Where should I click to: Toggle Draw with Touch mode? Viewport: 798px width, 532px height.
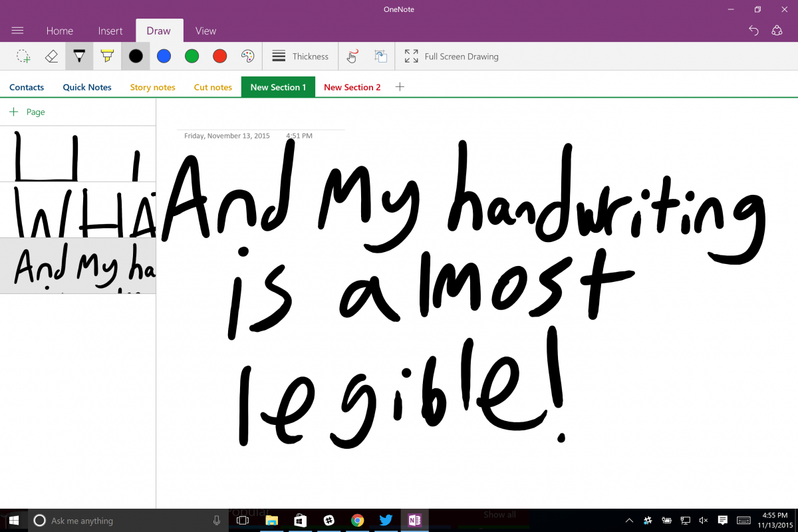point(352,57)
